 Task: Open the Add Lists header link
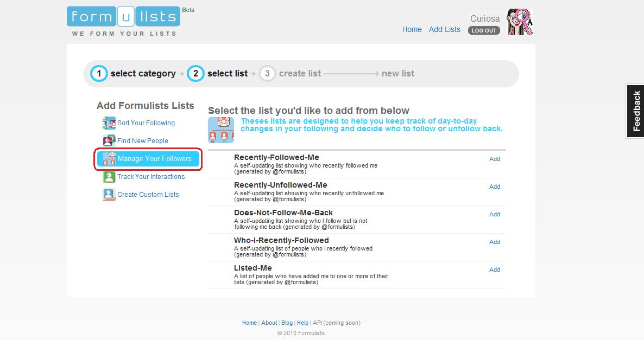(444, 29)
